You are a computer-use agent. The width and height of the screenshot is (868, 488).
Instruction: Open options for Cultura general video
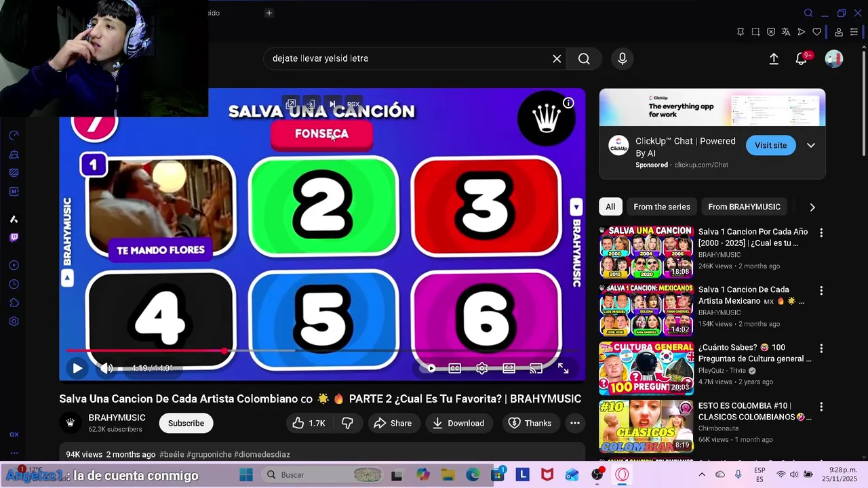pyautogui.click(x=821, y=348)
